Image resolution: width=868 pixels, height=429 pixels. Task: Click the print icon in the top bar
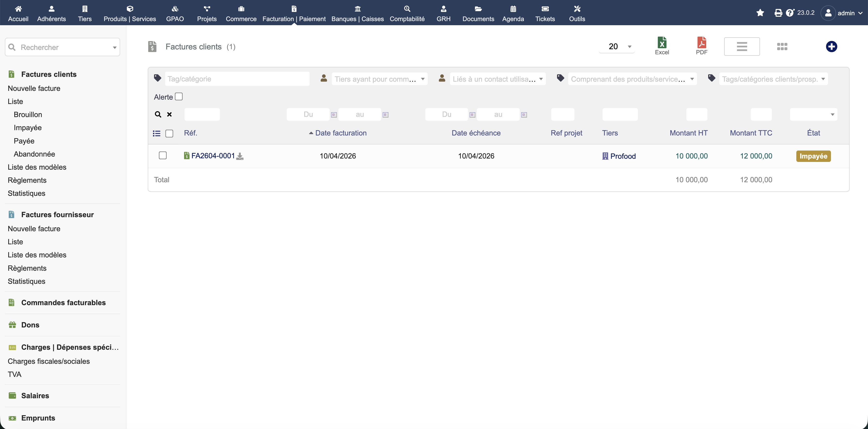[x=778, y=13]
